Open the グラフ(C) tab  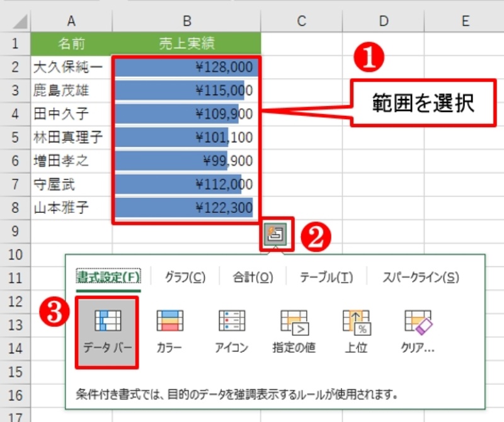(x=185, y=277)
